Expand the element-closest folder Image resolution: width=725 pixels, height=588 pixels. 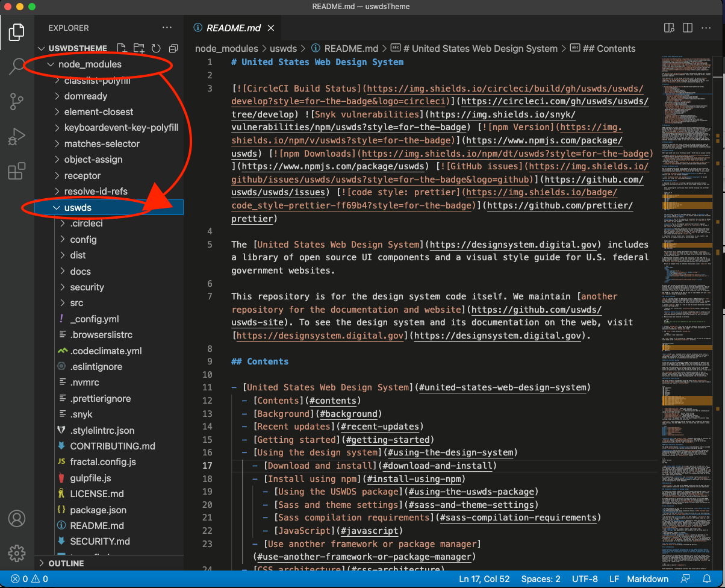(109, 112)
